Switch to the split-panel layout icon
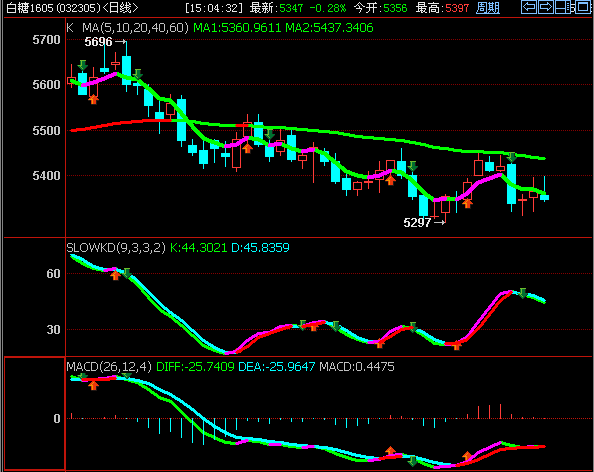The image size is (594, 472). tap(564, 7)
